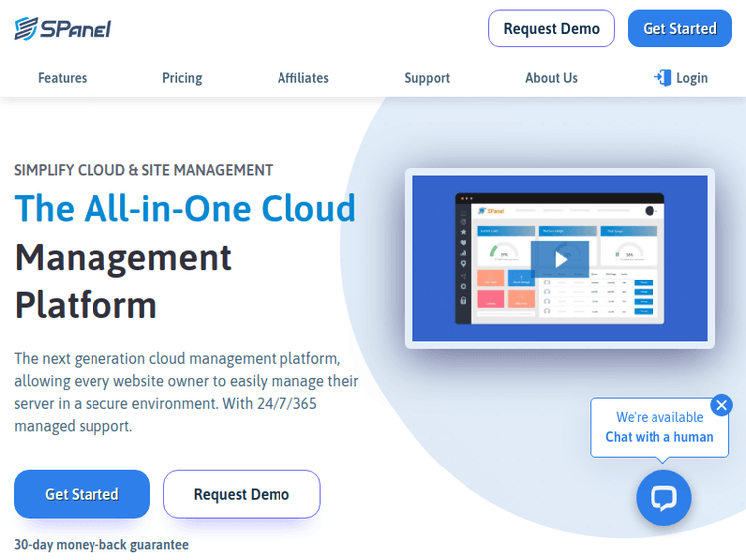
Task: Open the live chat bubble icon
Action: (663, 497)
